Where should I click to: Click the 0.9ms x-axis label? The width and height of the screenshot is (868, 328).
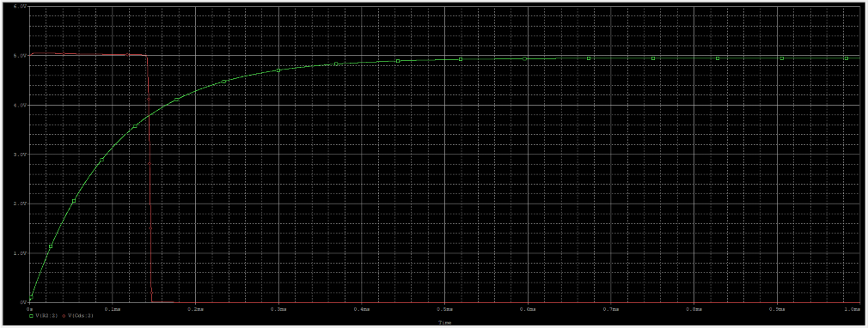[777, 309]
